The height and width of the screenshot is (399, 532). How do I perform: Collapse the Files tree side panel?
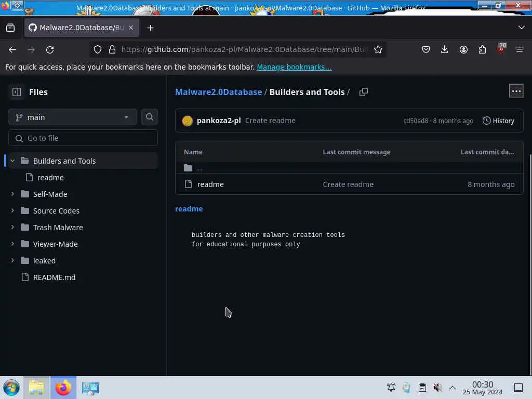click(x=17, y=92)
